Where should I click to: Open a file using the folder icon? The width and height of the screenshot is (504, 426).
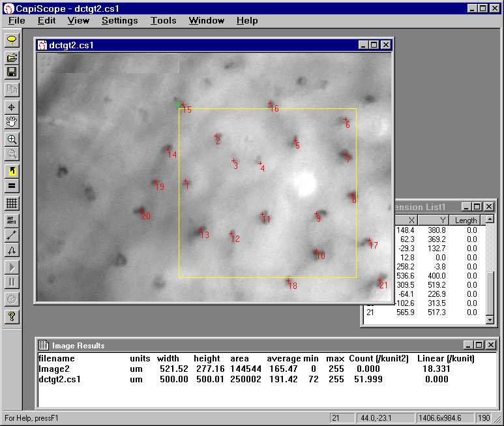coord(12,58)
